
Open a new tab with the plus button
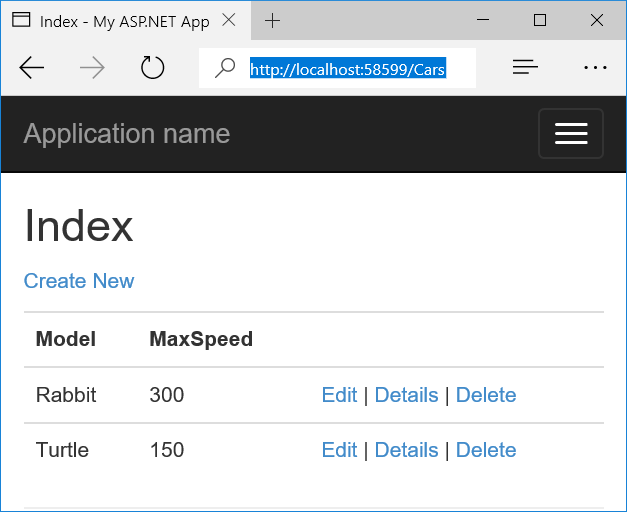tap(272, 21)
